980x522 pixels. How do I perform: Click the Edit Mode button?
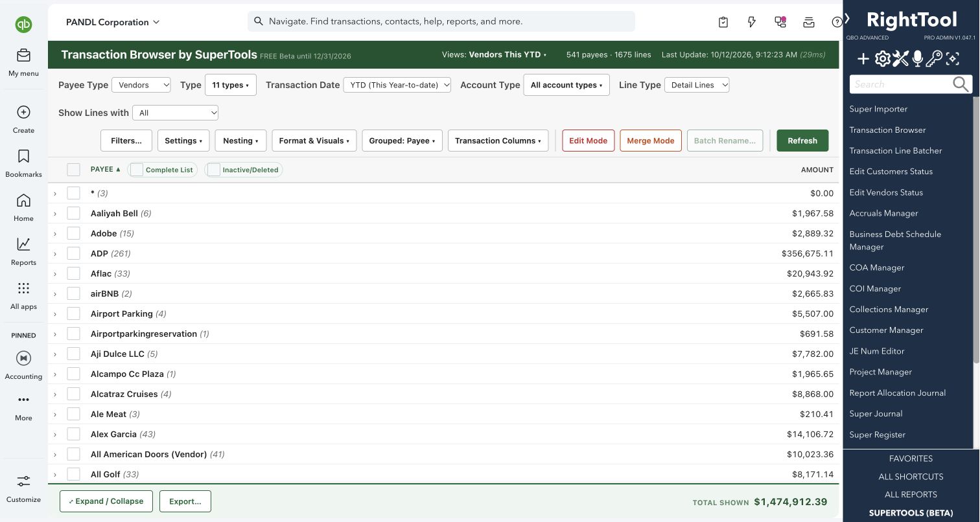pyautogui.click(x=589, y=141)
